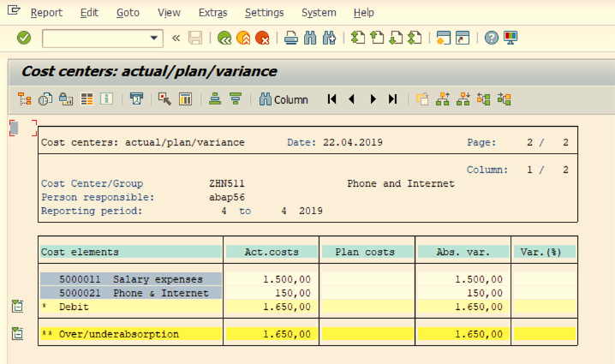The height and width of the screenshot is (364, 615).
Task: Click the red Cancel icon
Action: pyautogui.click(x=262, y=38)
